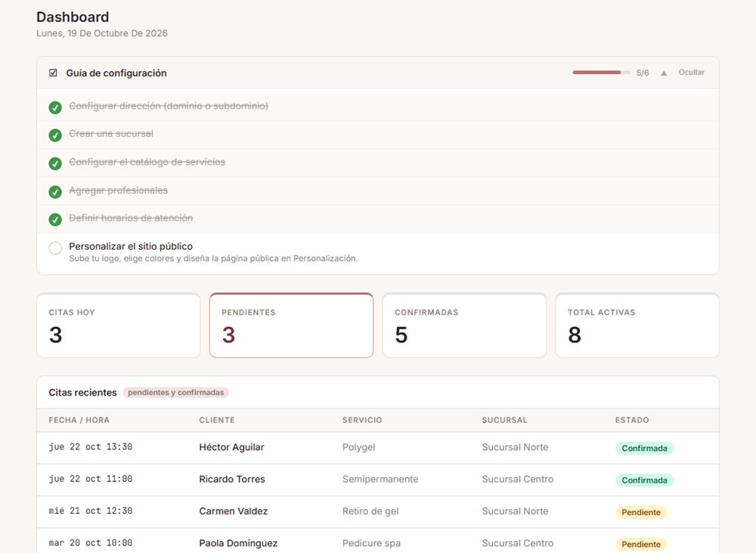Select the Confirmadas stat card

[464, 325]
